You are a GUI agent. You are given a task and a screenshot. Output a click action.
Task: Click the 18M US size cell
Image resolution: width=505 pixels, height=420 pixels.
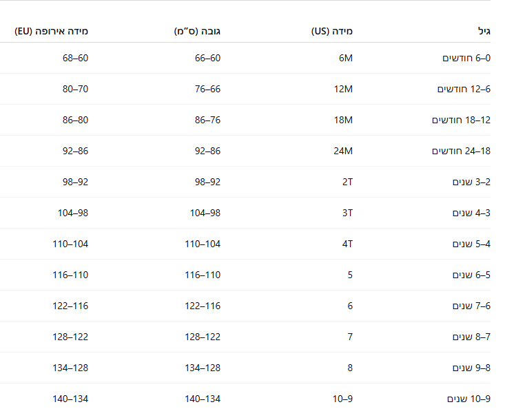tap(343, 120)
